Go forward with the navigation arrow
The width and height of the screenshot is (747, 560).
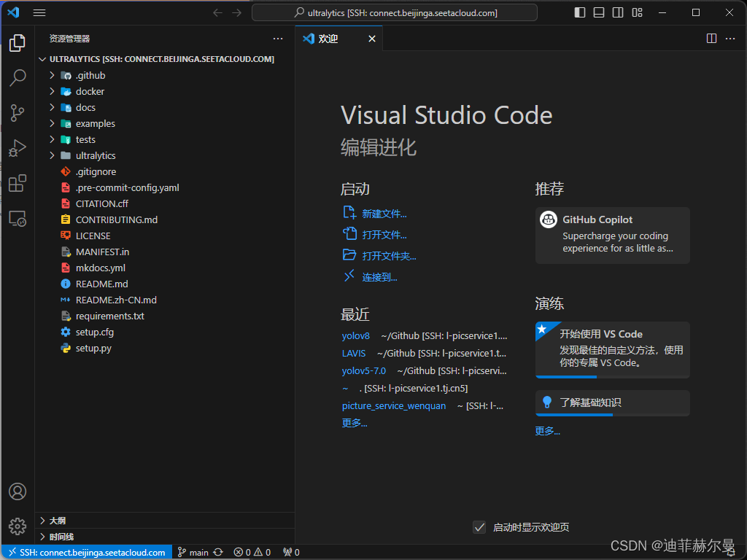click(x=237, y=13)
